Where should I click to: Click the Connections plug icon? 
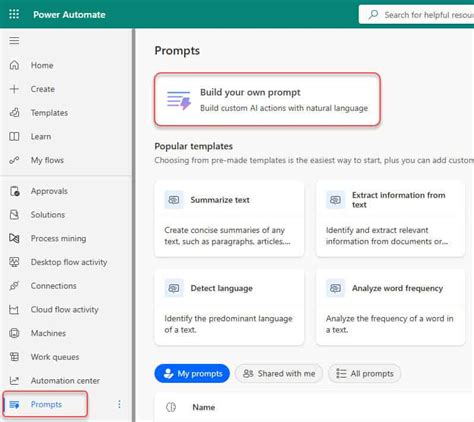[x=14, y=286]
